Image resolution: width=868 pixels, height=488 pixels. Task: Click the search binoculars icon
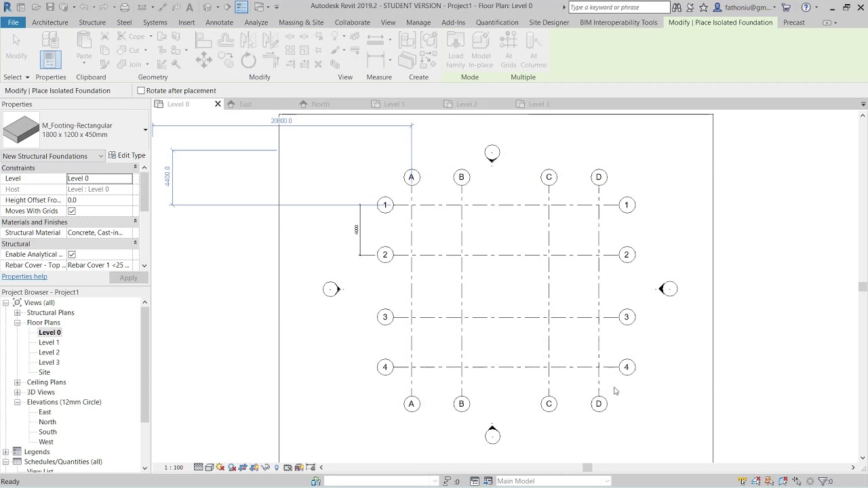pos(676,7)
